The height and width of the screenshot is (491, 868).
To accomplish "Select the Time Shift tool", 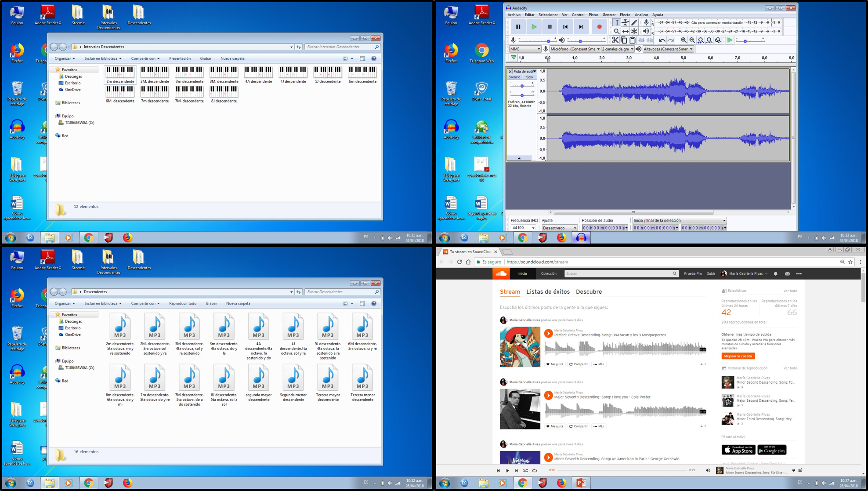I will [625, 32].
